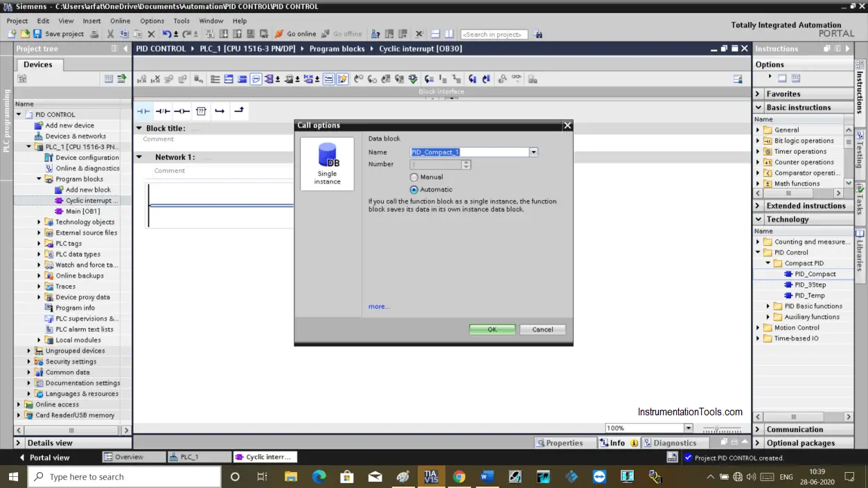The height and width of the screenshot is (488, 868).
Task: Close the branch in the network
Action: (x=238, y=111)
